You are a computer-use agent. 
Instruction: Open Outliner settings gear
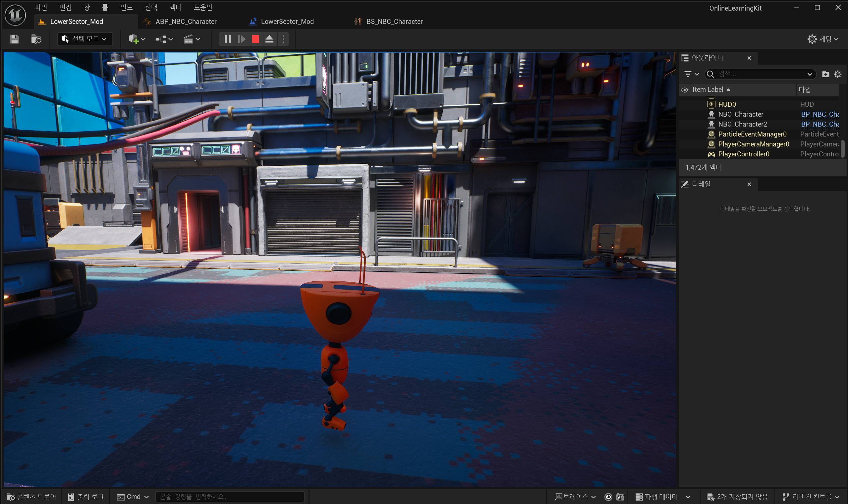pyautogui.click(x=837, y=74)
